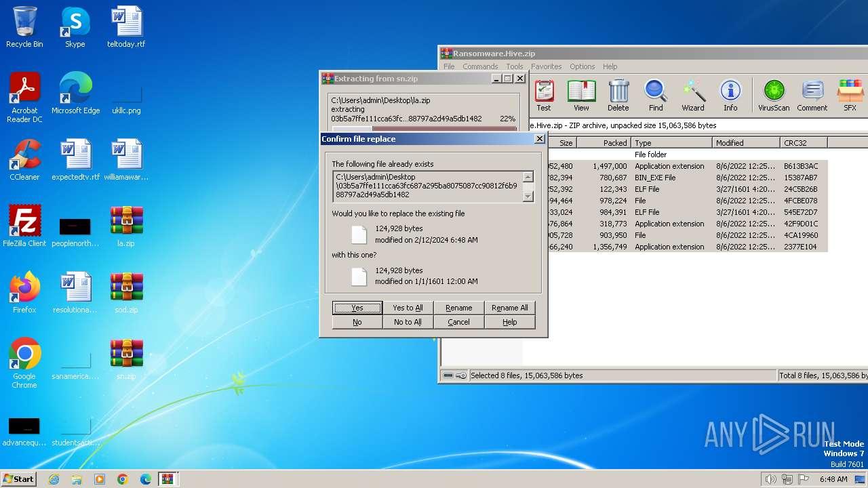Sort the archive list by Packed column
The image size is (868, 488).
pos(604,143)
